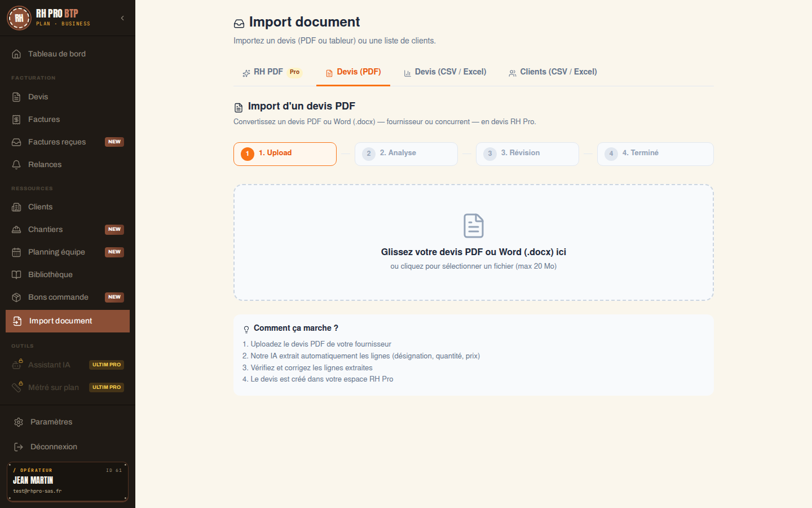Image resolution: width=812 pixels, height=508 pixels.
Task: Click the Relances bell icon
Action: click(x=16, y=165)
